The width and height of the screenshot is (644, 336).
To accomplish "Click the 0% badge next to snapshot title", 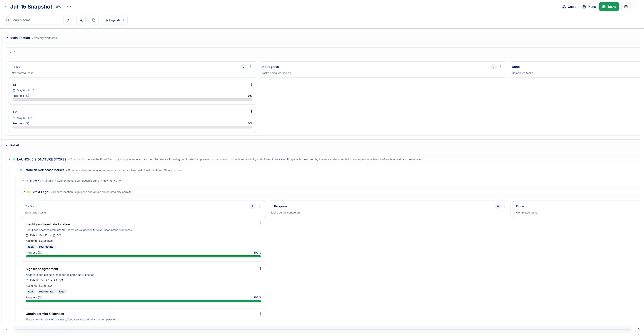I will [x=58, y=7].
